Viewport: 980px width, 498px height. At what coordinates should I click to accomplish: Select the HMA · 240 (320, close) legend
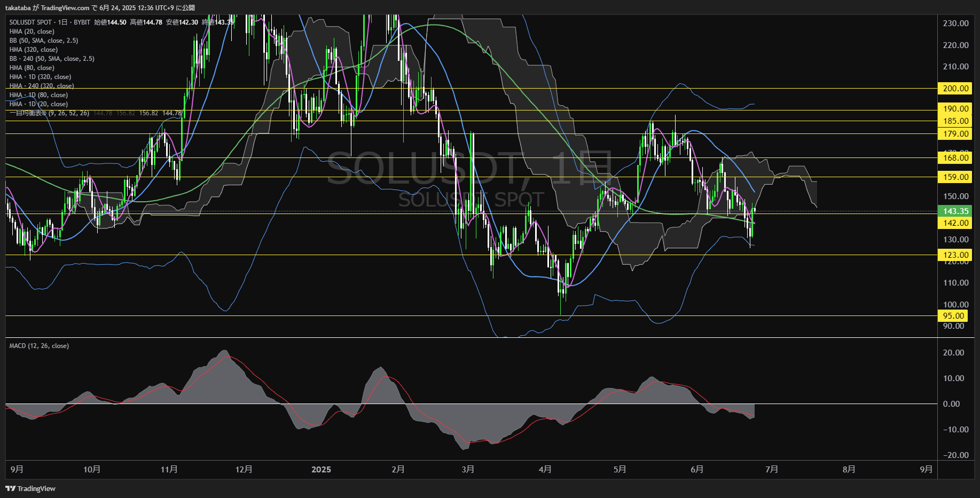42,86
